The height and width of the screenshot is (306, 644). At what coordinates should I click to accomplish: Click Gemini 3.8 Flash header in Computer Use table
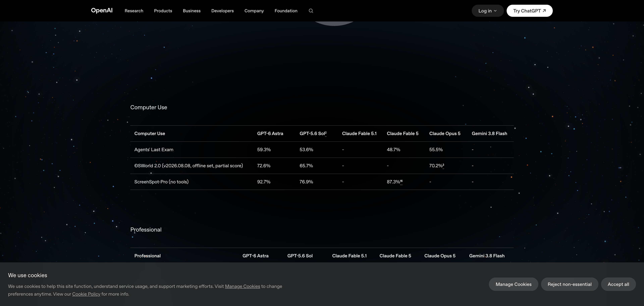click(490, 134)
